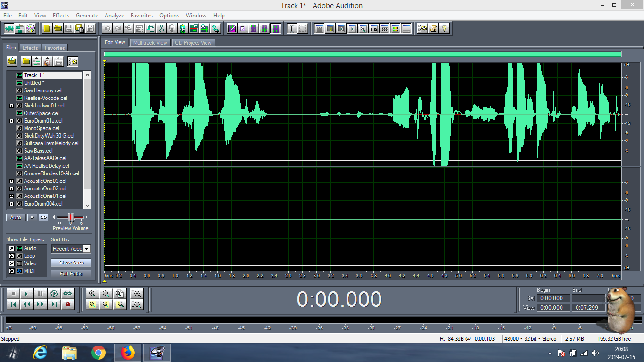Click the gear settings toolbar icon

pyautogui.click(x=422, y=28)
